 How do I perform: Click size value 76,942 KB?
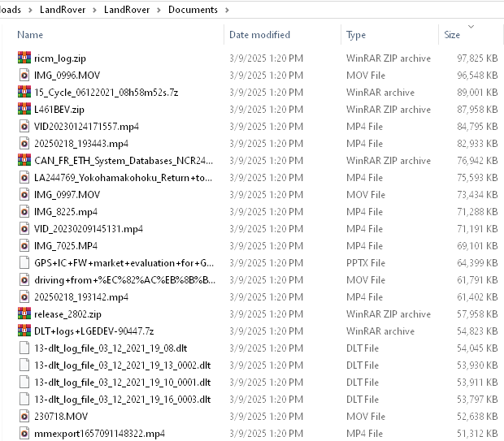coord(477,160)
